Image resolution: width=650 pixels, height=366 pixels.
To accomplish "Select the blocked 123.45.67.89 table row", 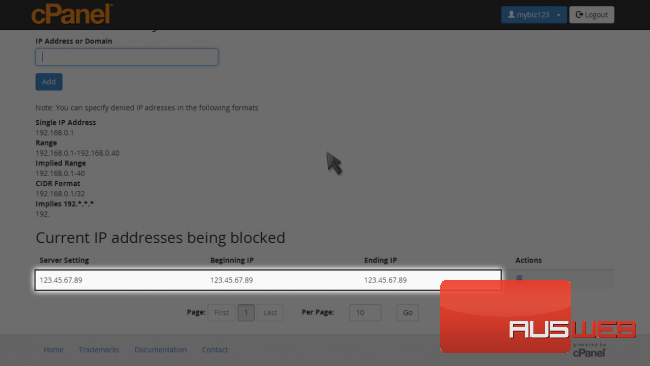I will tap(268, 280).
